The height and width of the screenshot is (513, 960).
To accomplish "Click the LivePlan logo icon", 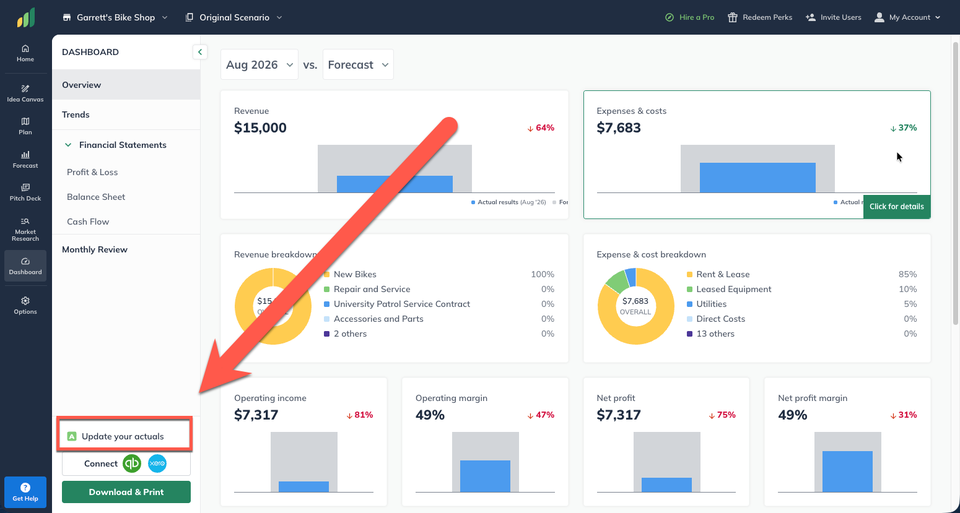I will tap(26, 18).
